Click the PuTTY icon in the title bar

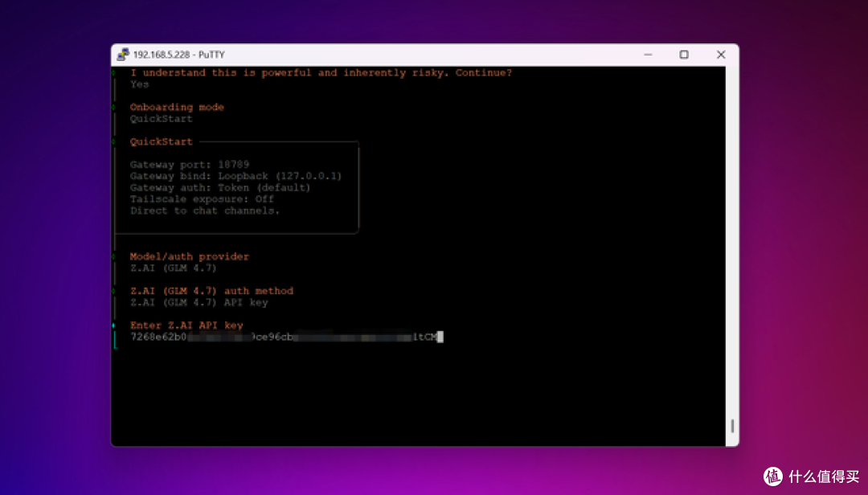coord(123,55)
